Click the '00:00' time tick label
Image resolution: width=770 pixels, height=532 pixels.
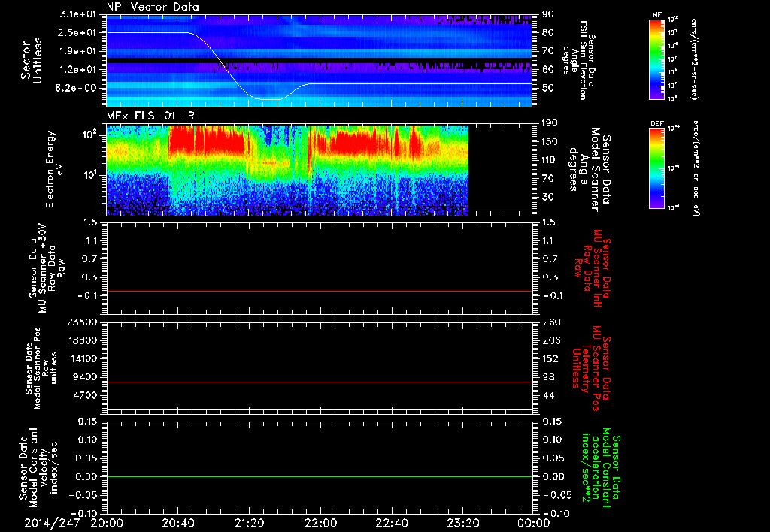tap(533, 523)
